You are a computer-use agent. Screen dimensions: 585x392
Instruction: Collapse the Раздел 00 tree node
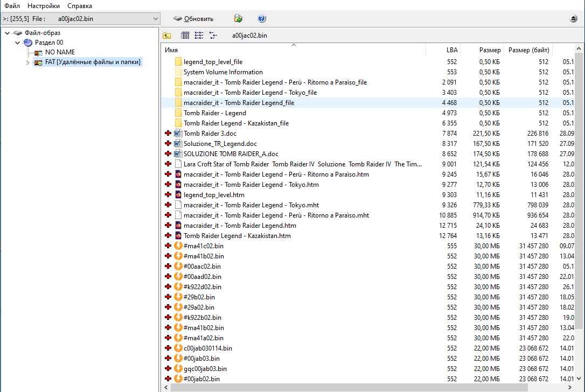(17, 43)
